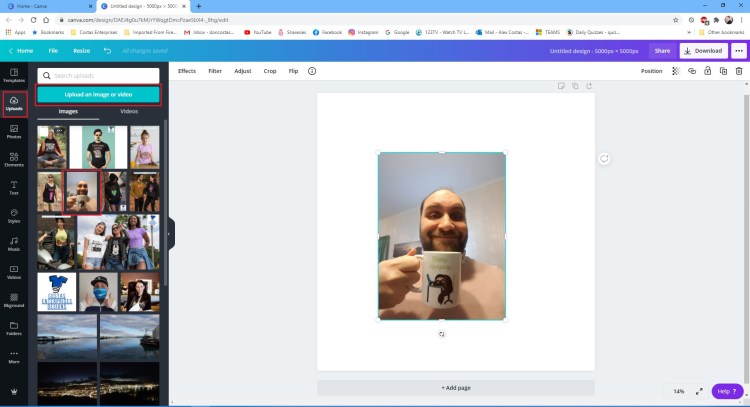This screenshot has height=407, width=750.
Task: Open the File menu
Action: [52, 50]
